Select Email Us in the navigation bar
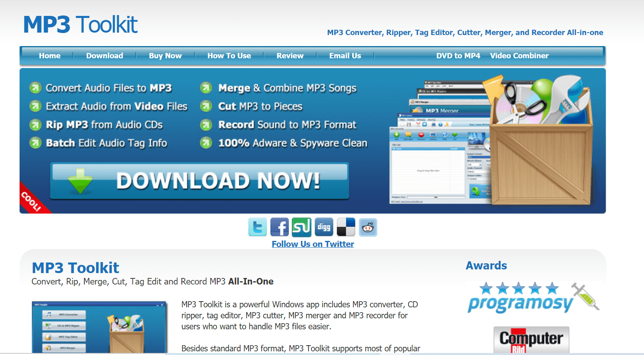 (345, 56)
